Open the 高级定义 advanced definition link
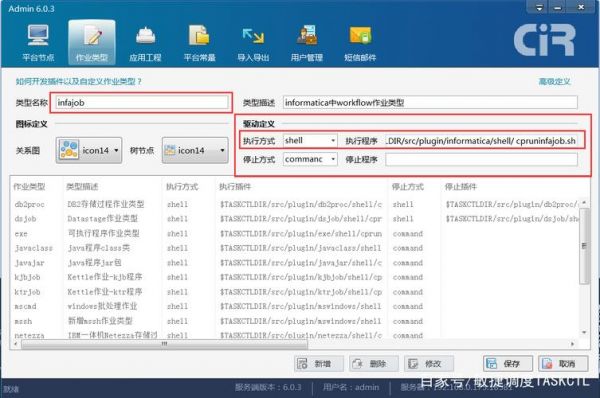Screen dimensions: 600x398 click(x=554, y=82)
